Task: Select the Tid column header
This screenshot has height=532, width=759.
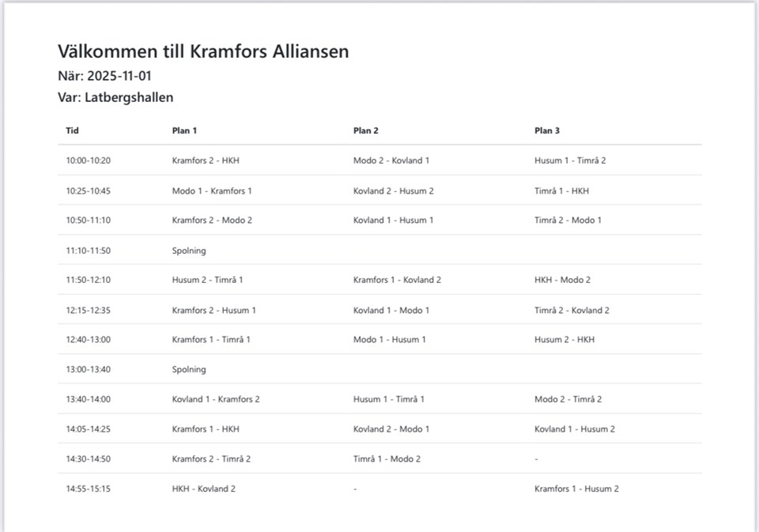Action: (72, 130)
